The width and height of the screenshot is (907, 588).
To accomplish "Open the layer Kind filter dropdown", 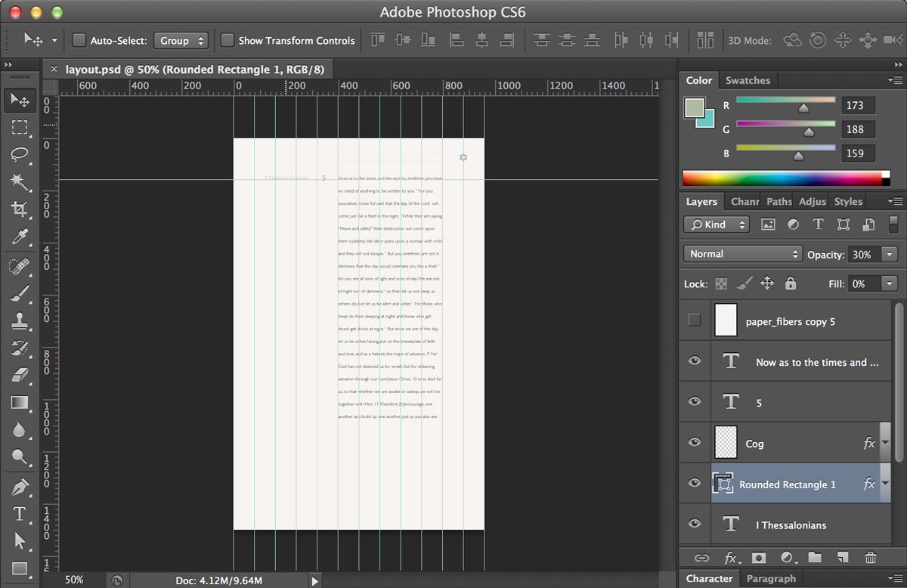I will (x=715, y=224).
